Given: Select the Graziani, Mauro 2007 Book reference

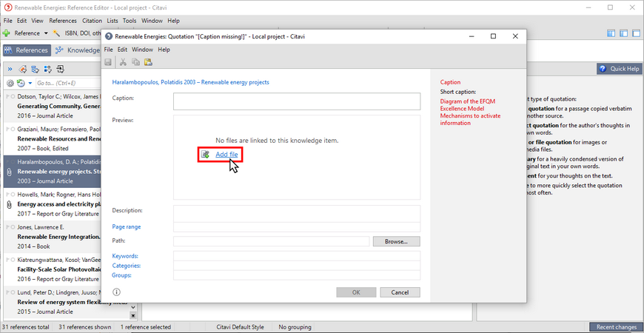Looking at the screenshot, I should tap(53, 139).
